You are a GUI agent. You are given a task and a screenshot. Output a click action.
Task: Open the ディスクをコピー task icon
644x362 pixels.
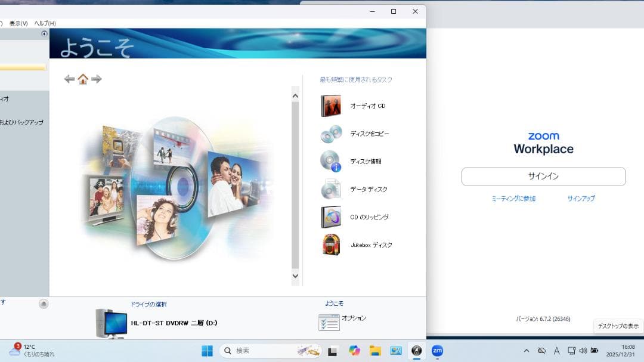point(329,134)
